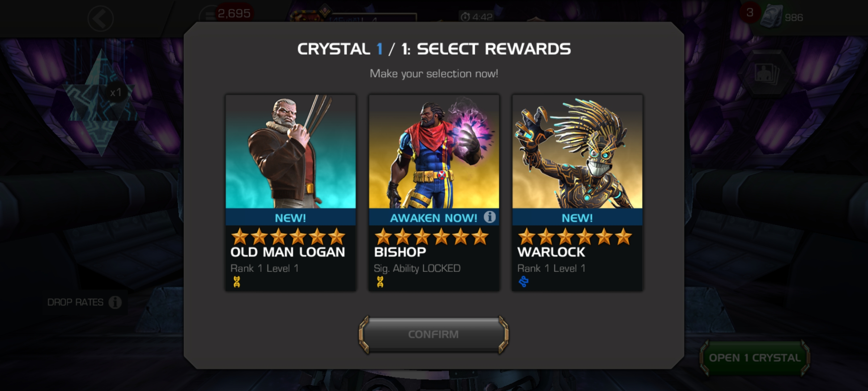Click the Confirm button
Viewport: 868px width, 391px height.
434,334
